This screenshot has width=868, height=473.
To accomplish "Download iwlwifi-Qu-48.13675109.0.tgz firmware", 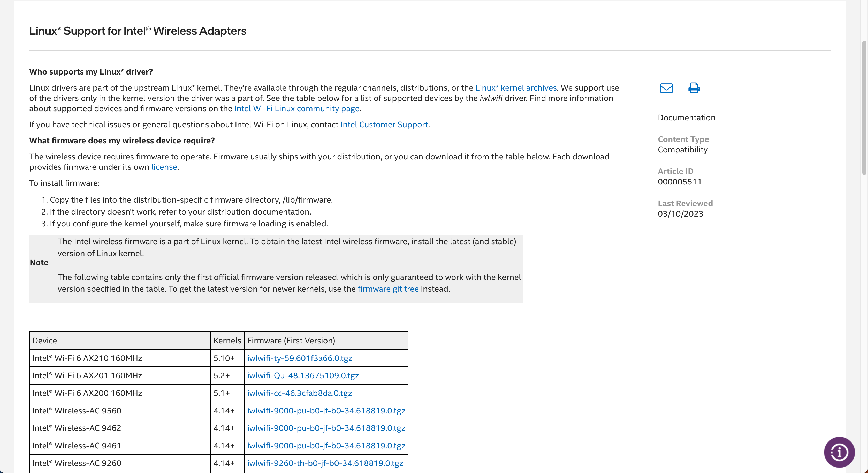I will [303, 375].
